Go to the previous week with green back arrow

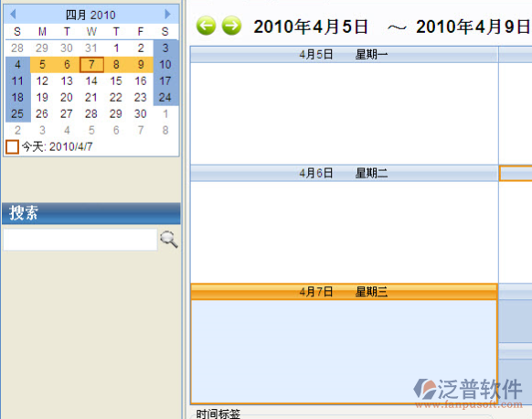point(206,26)
